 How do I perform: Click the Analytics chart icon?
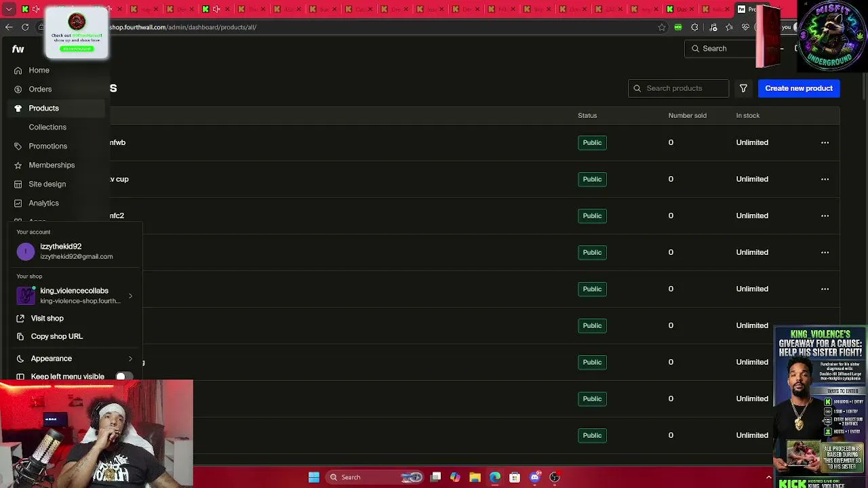pyautogui.click(x=18, y=203)
